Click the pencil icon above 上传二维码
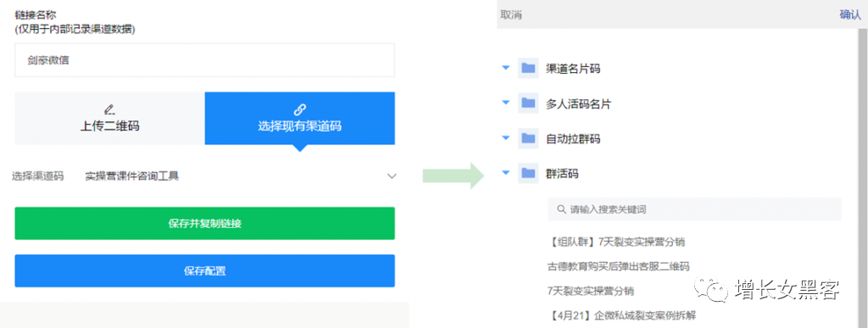 click(x=109, y=109)
